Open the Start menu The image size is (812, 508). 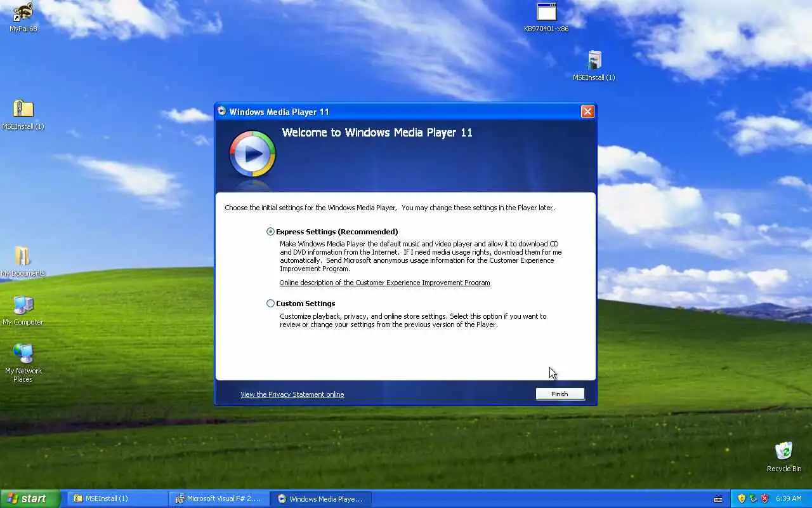(30, 498)
